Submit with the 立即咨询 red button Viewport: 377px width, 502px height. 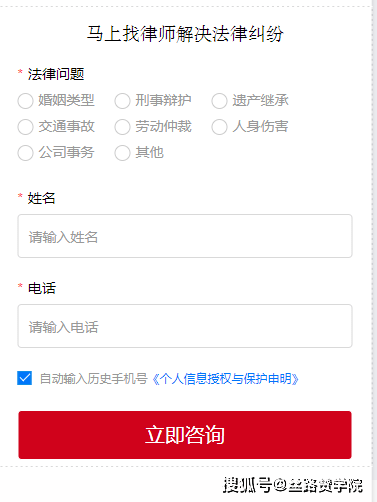185,435
